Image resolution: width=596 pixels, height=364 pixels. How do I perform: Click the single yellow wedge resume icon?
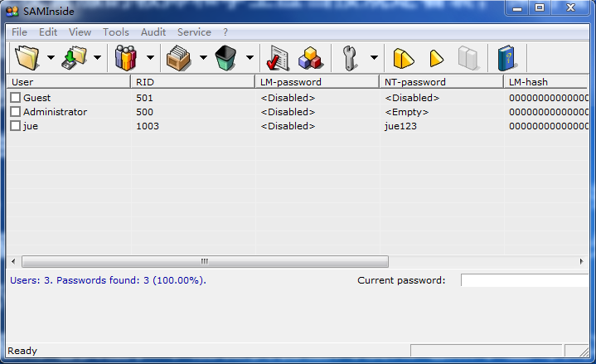[x=436, y=58]
